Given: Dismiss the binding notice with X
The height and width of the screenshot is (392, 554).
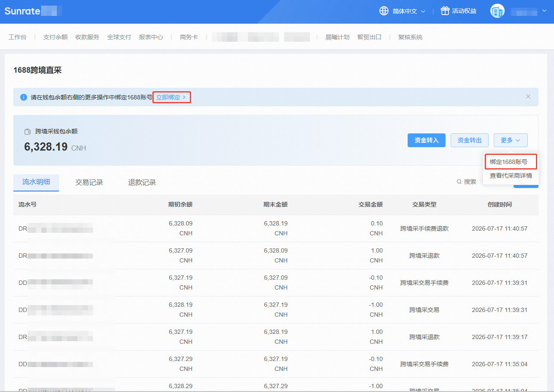Looking at the screenshot, I should [528, 96].
